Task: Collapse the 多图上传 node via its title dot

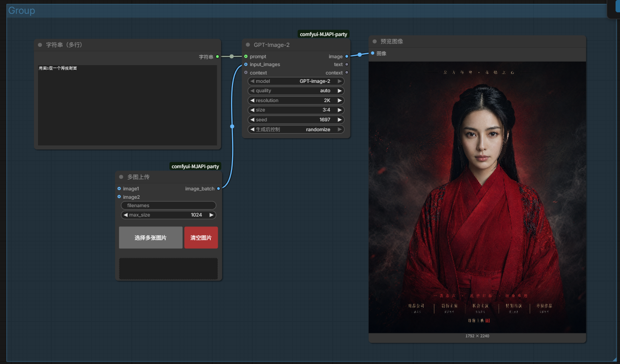Action: coord(121,177)
